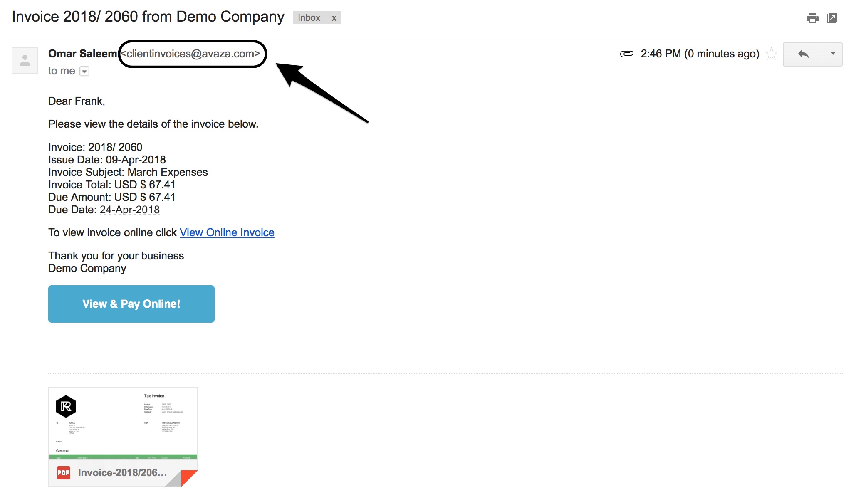Click the sender name Omar Saleem
Viewport: 856px width, 504px height.
(82, 54)
